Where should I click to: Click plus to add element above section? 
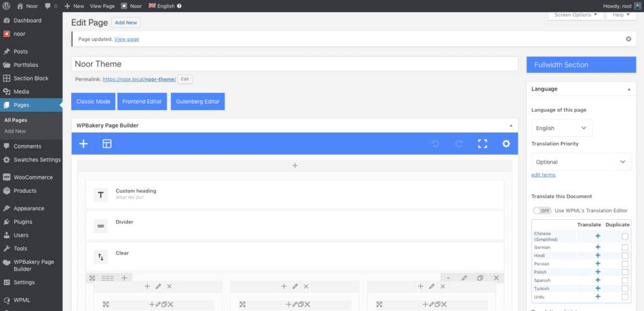294,166
